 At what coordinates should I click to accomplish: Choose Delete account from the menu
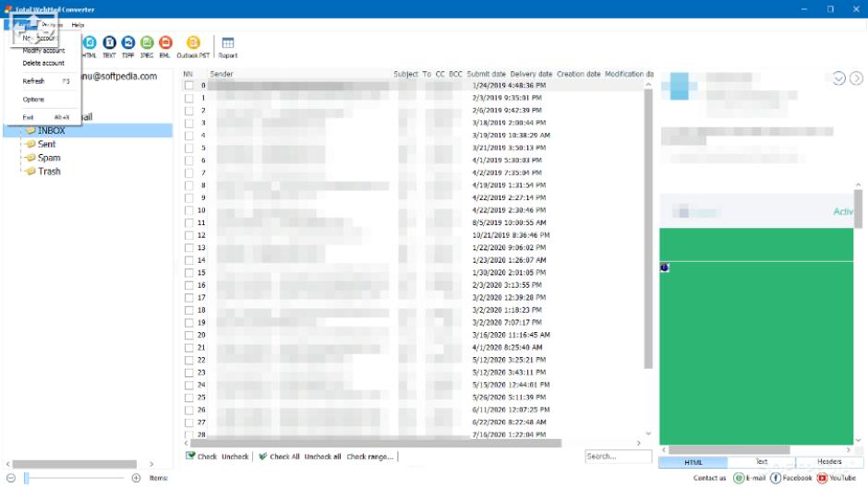[43, 63]
